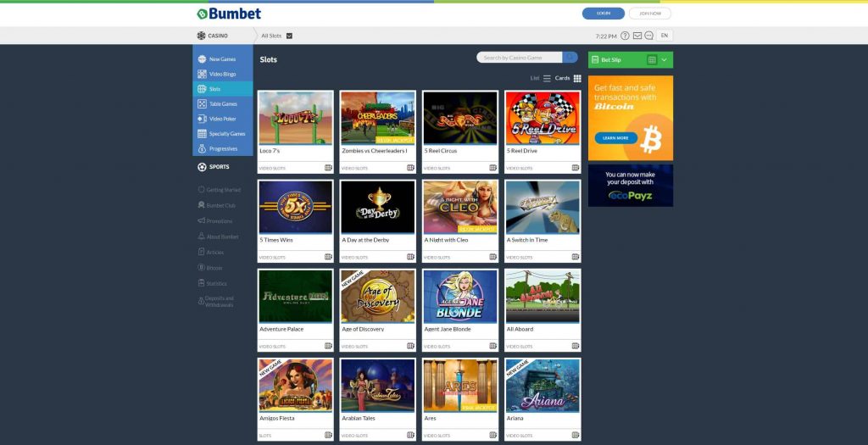The width and height of the screenshot is (868, 445).
Task: Click the search magnifier button
Action: click(570, 58)
